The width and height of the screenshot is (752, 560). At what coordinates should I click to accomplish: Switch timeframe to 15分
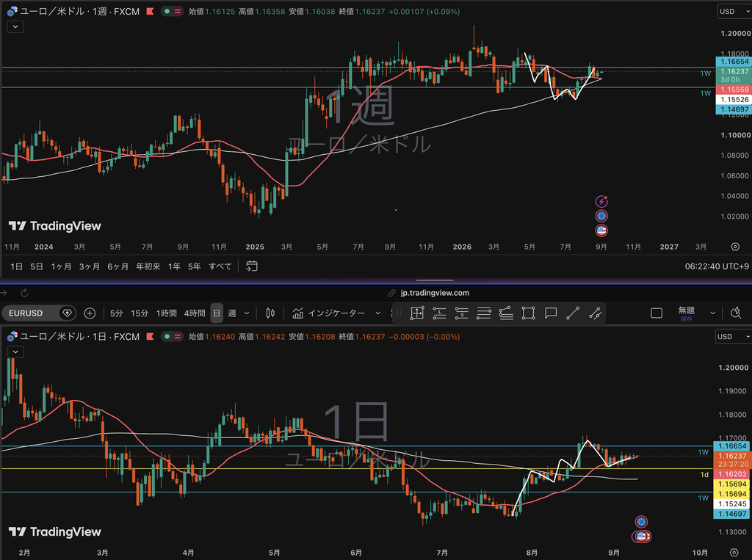(140, 313)
